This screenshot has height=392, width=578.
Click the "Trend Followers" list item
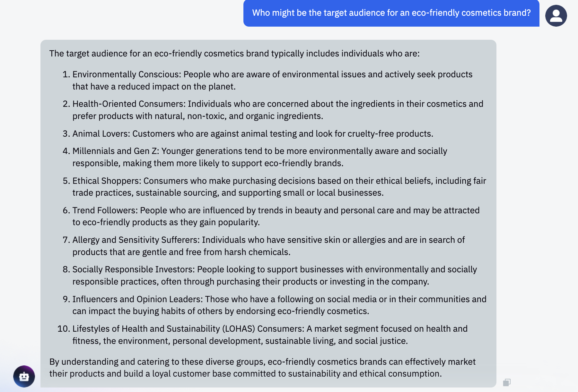click(276, 216)
